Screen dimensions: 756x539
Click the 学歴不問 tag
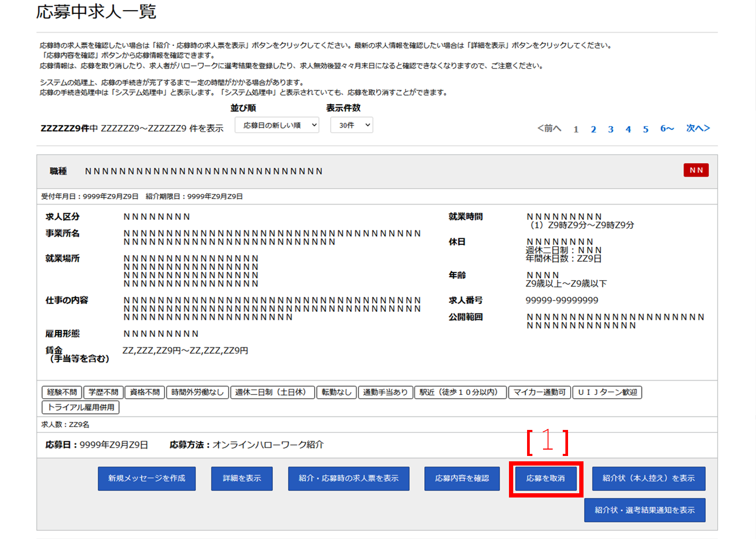[x=103, y=392]
